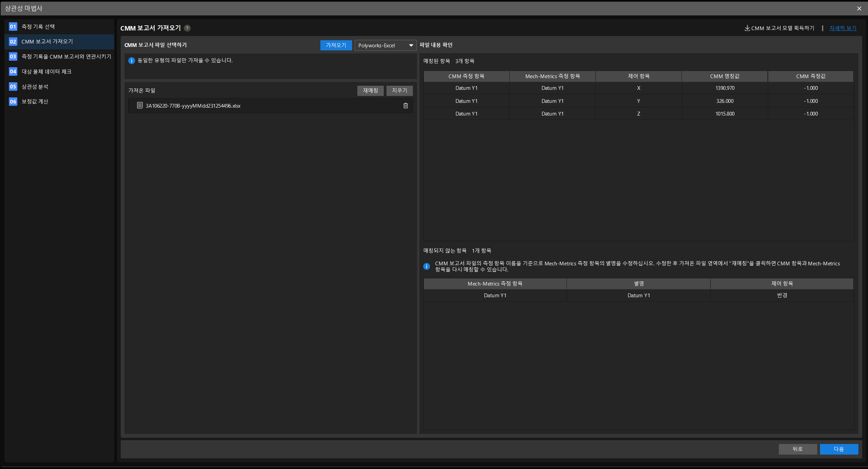Click the CMM 명칭값 column header
868x469 pixels.
725,76
